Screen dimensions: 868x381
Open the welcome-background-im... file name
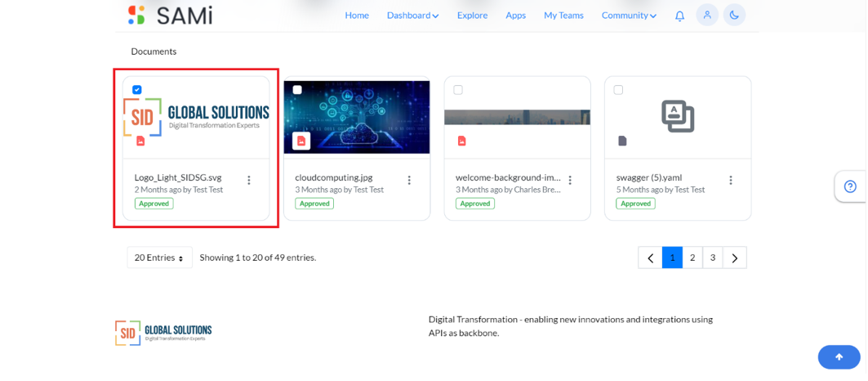point(508,178)
